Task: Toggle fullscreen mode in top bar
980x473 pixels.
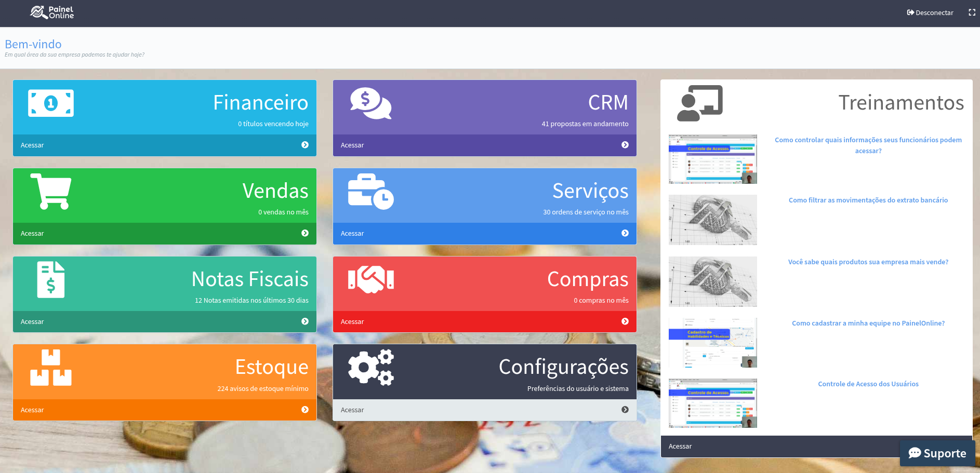Action: pyautogui.click(x=972, y=12)
